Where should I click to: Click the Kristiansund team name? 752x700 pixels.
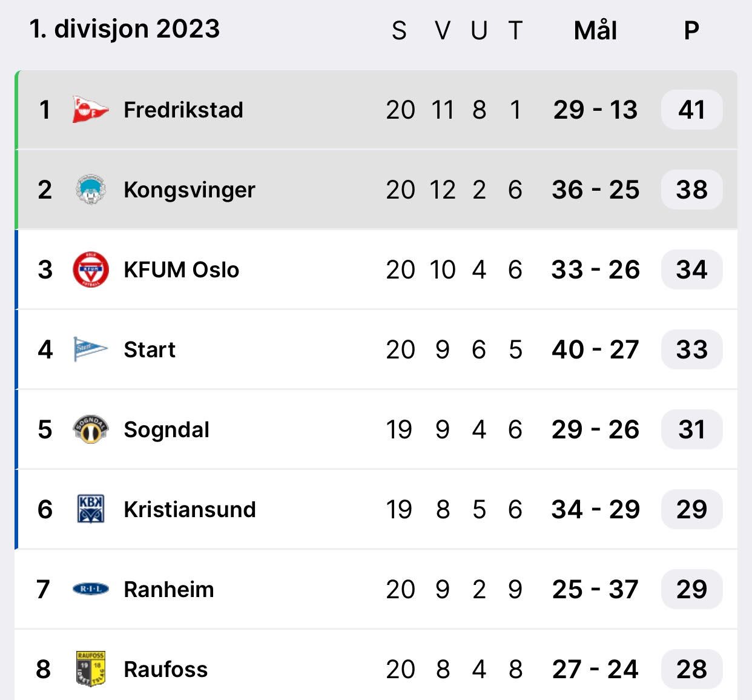190,509
